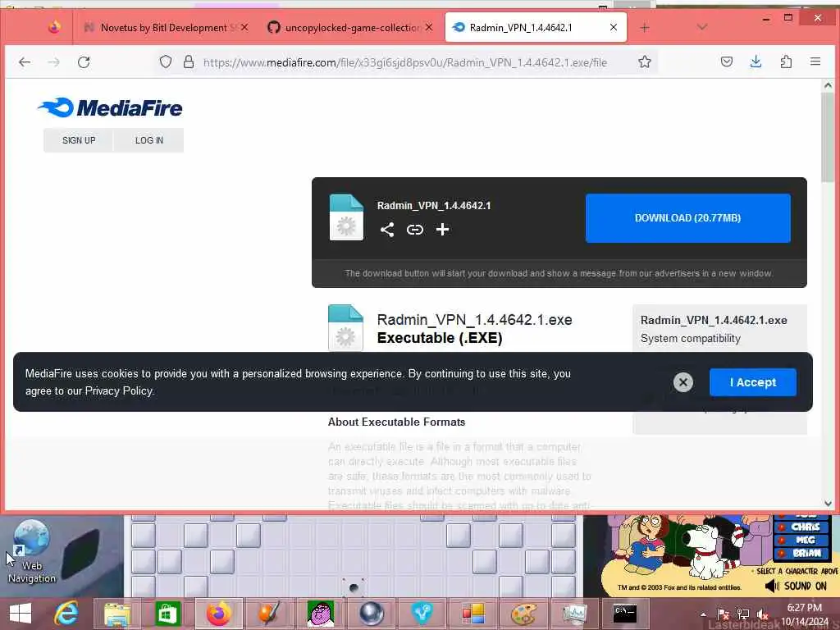Click the Action Center flag tray icon
840x630 pixels.
coord(724,614)
